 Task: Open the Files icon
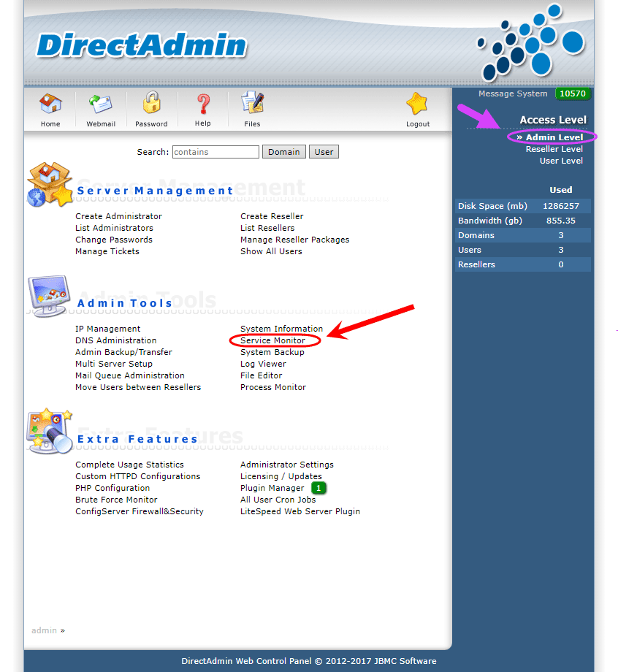pos(253,102)
